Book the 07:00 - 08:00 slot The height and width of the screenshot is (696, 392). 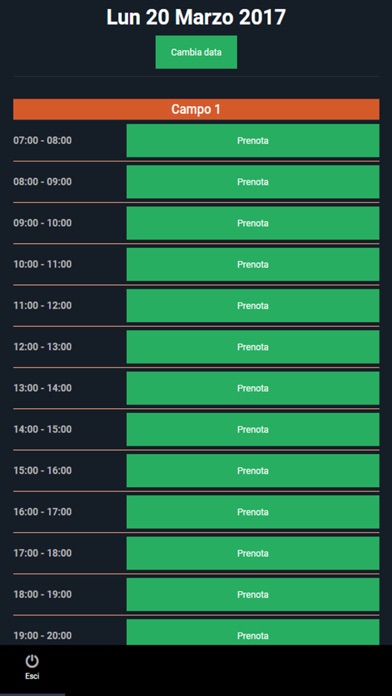tap(253, 141)
